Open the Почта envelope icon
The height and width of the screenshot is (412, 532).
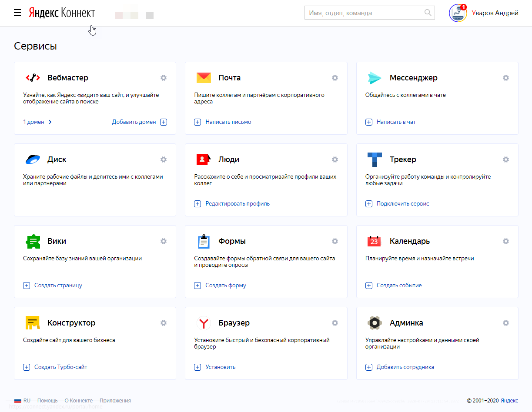[x=204, y=78]
